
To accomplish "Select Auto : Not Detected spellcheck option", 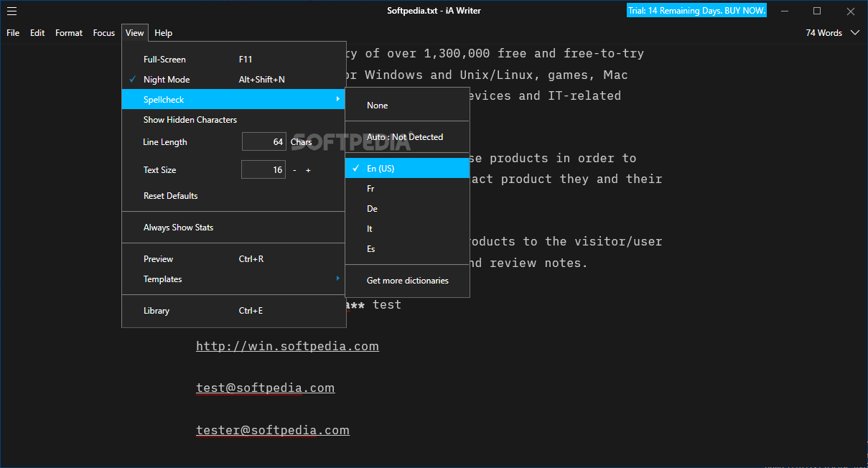I will click(407, 137).
